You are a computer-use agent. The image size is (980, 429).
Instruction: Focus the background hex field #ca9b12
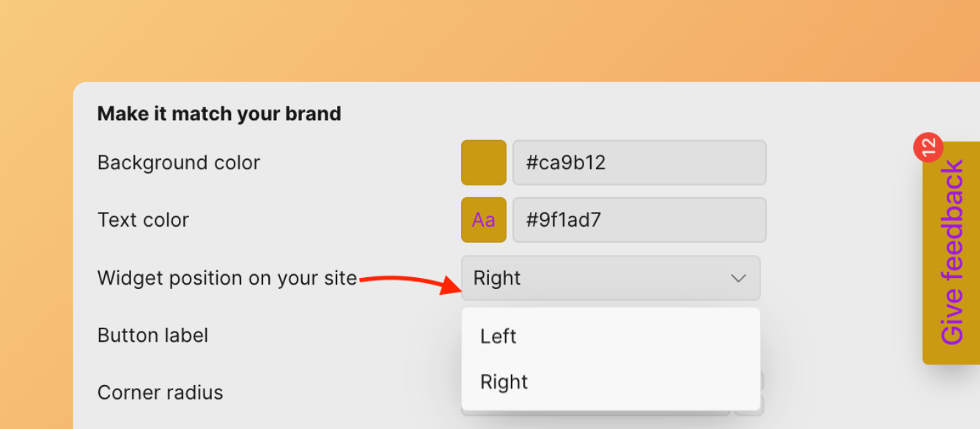point(639,163)
